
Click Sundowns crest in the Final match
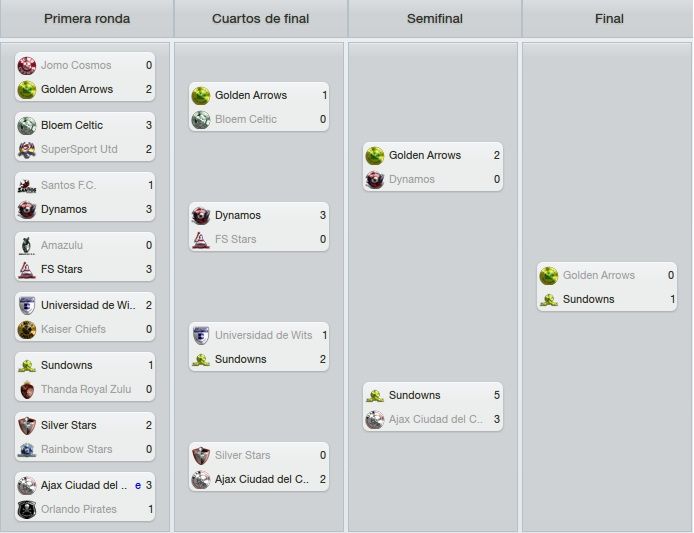click(x=549, y=300)
